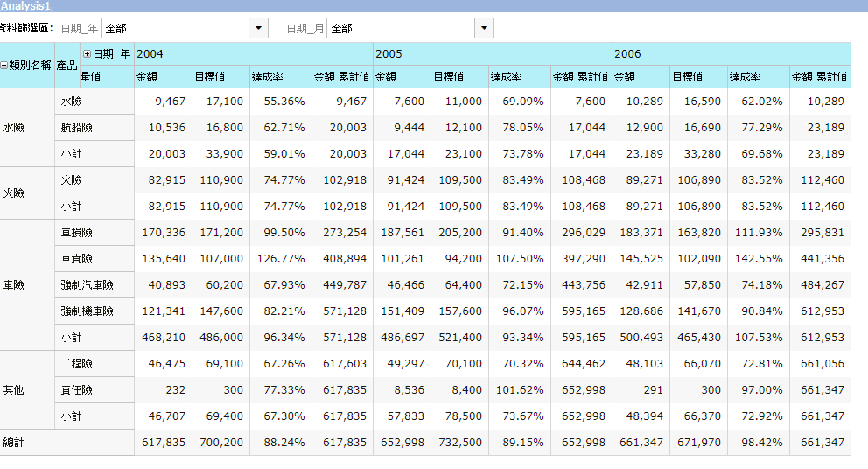Click the 小計 label under 其他
This screenshot has width=868, height=469.
(x=94, y=416)
